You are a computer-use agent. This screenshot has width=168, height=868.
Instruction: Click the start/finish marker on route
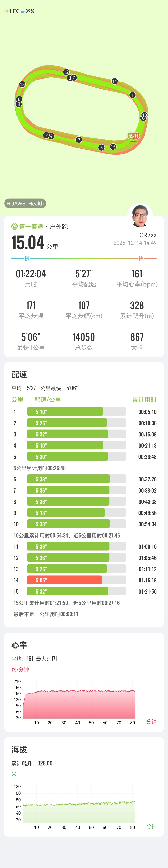(134, 136)
